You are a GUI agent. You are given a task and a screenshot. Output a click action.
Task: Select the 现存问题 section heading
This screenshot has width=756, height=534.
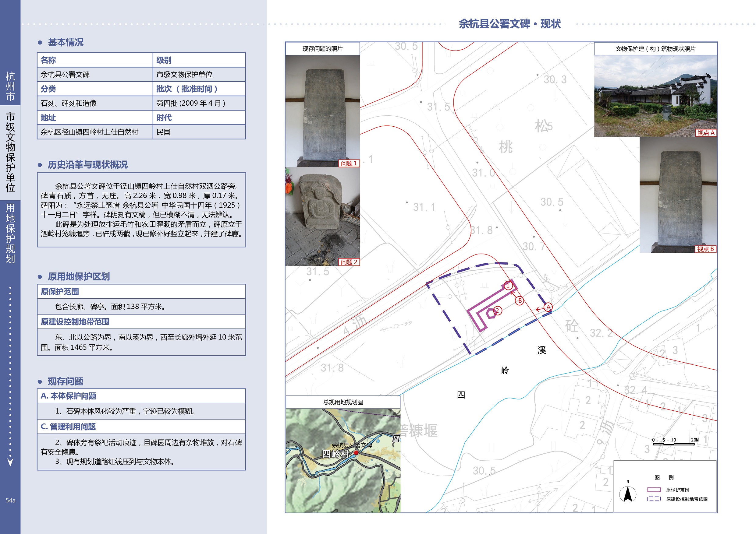click(x=66, y=382)
